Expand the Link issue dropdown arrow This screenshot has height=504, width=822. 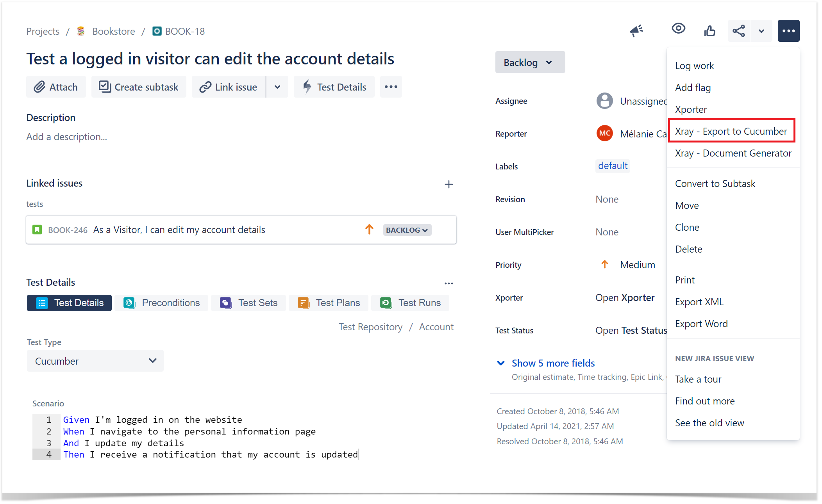point(277,87)
